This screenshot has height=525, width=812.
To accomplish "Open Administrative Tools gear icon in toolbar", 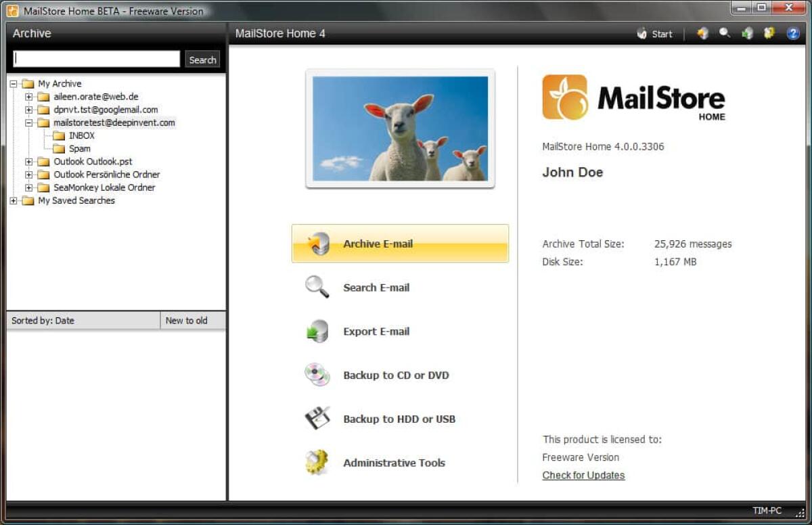I will [769, 33].
